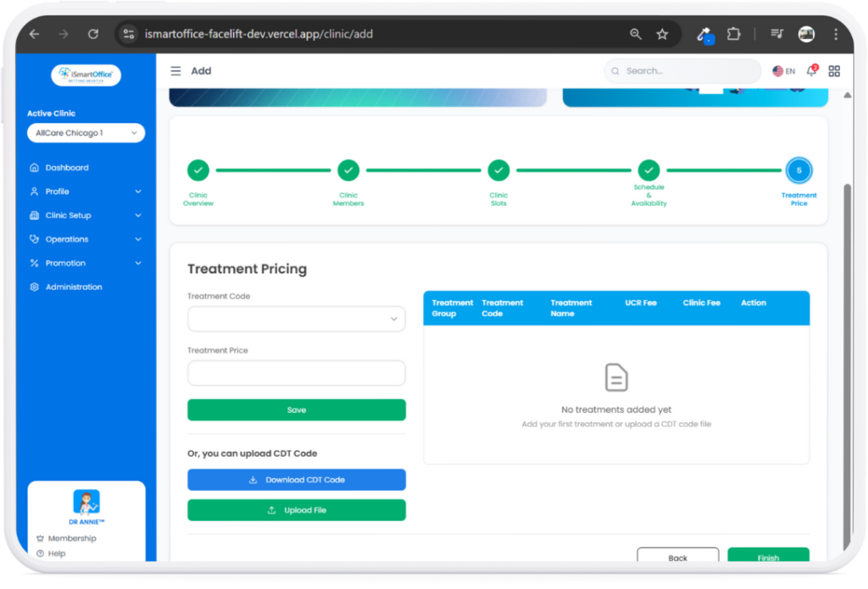Open the Active Clinic AllCare Chicago dropdown

[x=86, y=133]
